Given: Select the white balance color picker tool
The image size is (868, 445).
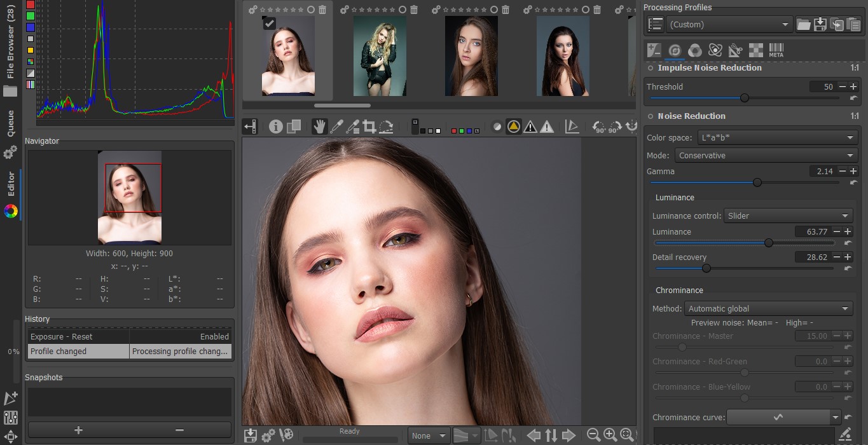Looking at the screenshot, I should coord(336,127).
